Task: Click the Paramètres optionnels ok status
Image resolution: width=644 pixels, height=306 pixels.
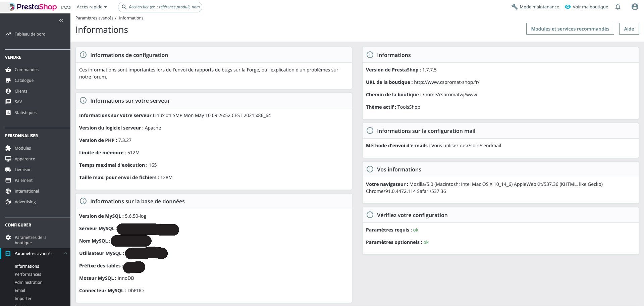Action: 426,242
